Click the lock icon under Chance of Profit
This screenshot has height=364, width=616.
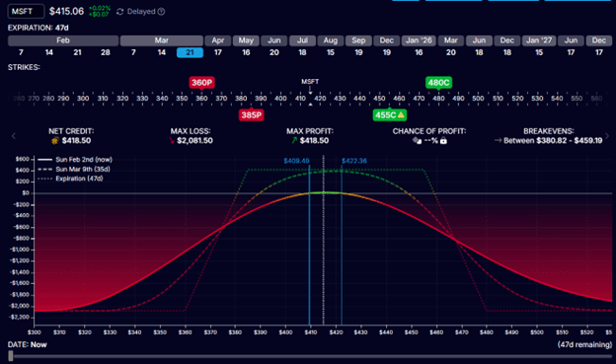point(443,141)
